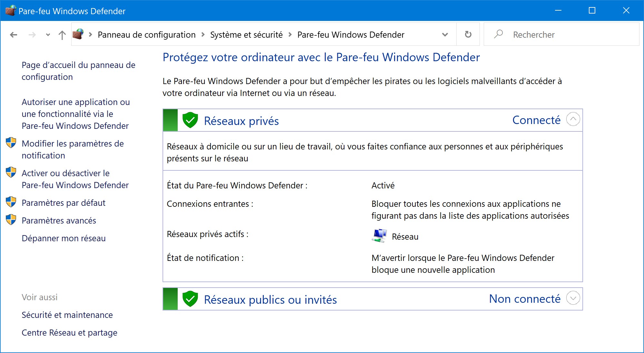Viewport: 644px width, 353px height.
Task: Click the forward navigation arrow
Action: (32, 35)
